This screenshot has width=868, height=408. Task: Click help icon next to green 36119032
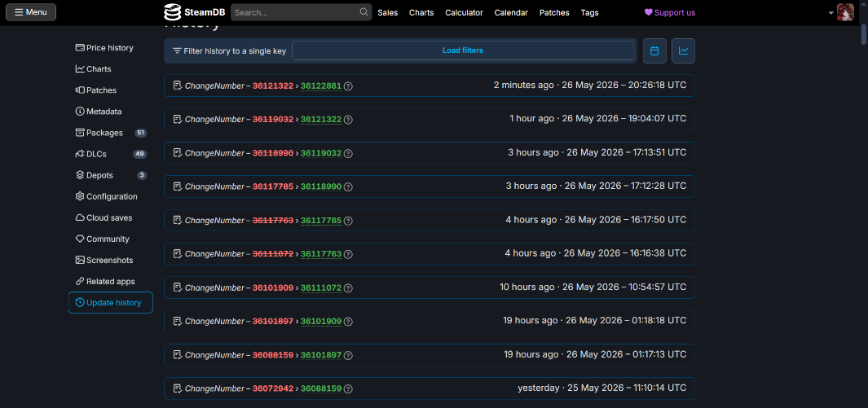click(x=348, y=154)
